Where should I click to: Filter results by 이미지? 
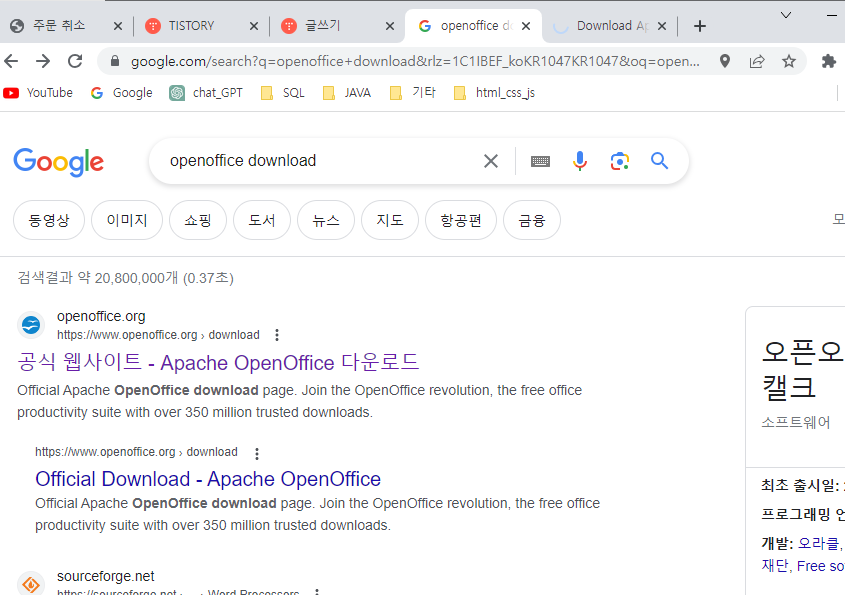click(127, 220)
